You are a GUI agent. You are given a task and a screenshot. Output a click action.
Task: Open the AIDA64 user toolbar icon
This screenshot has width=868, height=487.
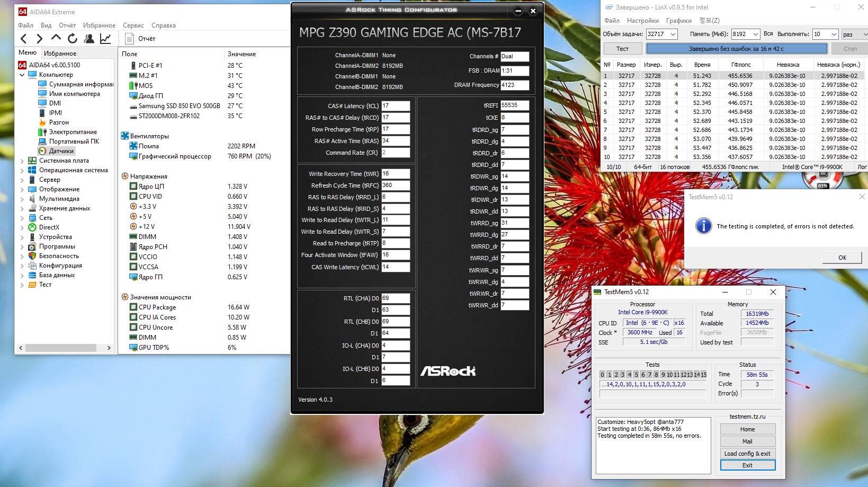89,38
